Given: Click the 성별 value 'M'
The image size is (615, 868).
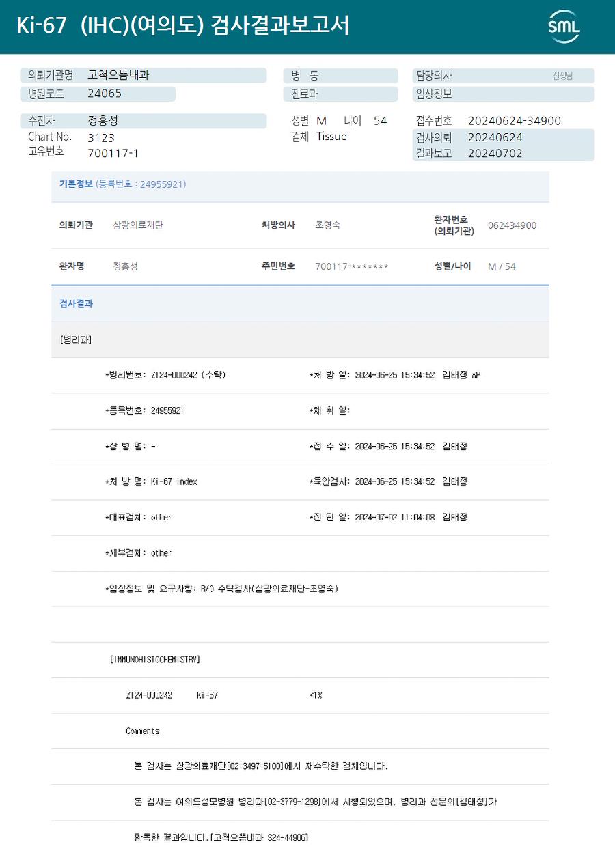Looking at the screenshot, I should (321, 121).
